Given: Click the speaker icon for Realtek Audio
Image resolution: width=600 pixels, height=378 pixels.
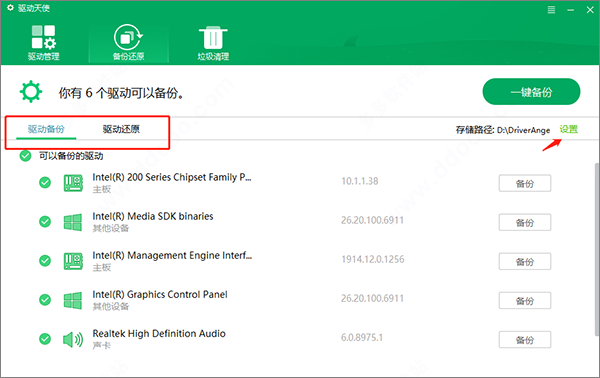Looking at the screenshot, I should pos(73,339).
